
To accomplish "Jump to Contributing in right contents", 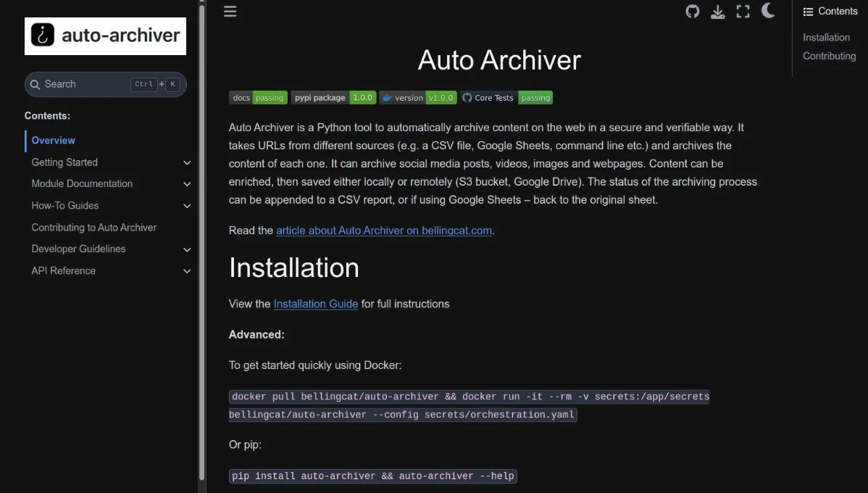I will click(829, 56).
